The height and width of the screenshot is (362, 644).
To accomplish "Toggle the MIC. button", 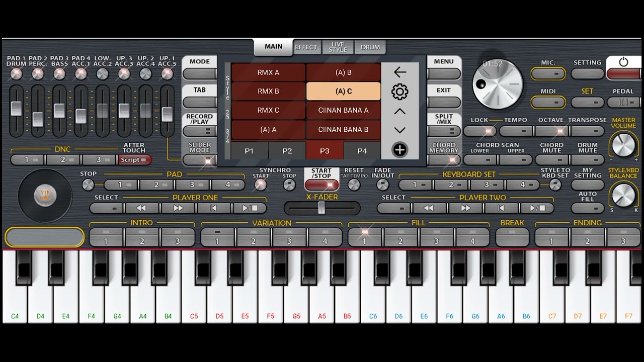I will (x=548, y=74).
